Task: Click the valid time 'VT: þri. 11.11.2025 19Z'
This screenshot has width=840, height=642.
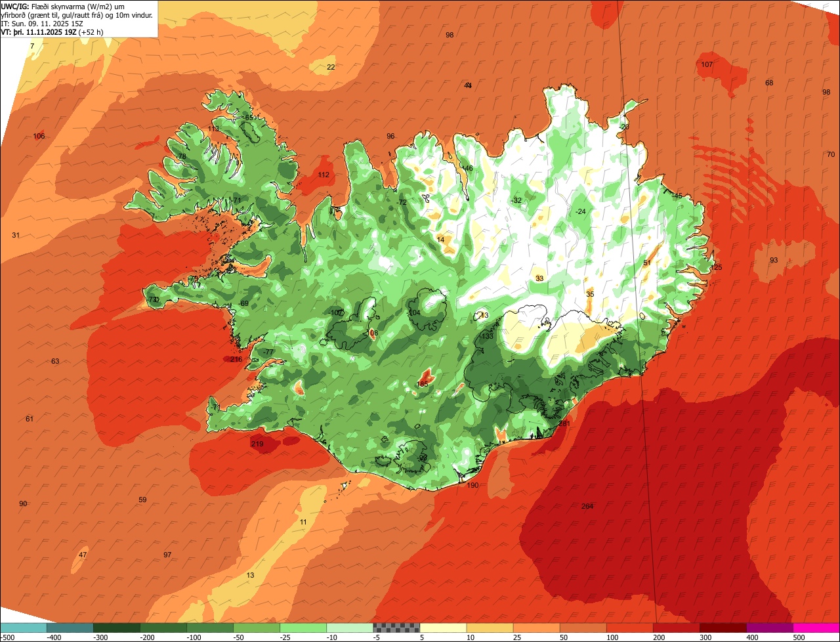Action: click(x=39, y=32)
